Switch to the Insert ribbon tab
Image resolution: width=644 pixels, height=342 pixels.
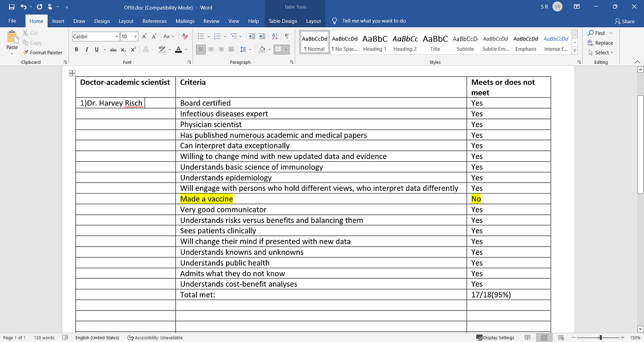pyautogui.click(x=58, y=21)
